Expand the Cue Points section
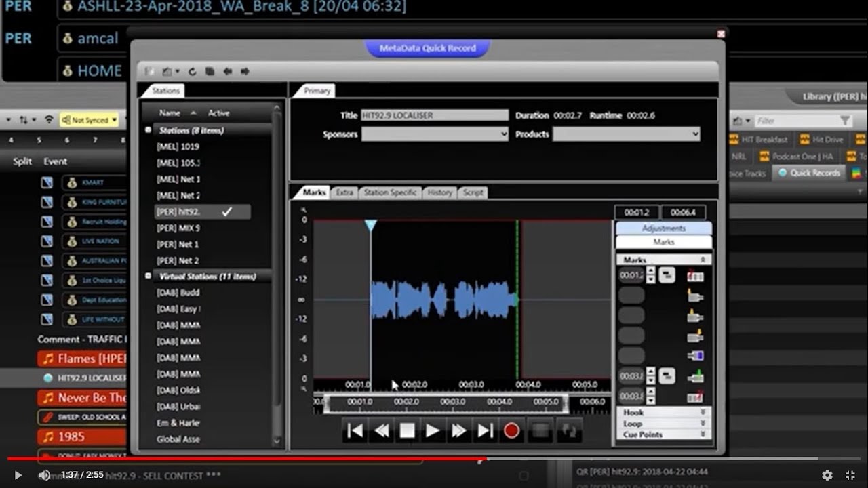This screenshot has height=488, width=868. tap(663, 434)
